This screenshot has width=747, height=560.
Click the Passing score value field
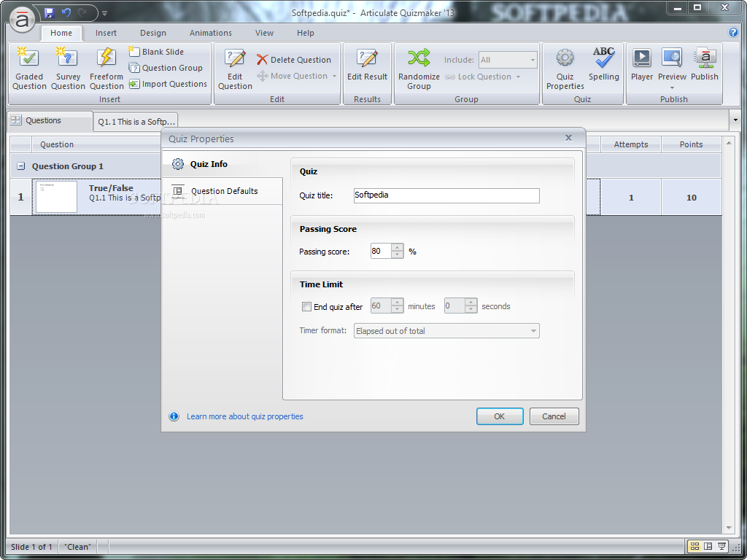pyautogui.click(x=381, y=251)
